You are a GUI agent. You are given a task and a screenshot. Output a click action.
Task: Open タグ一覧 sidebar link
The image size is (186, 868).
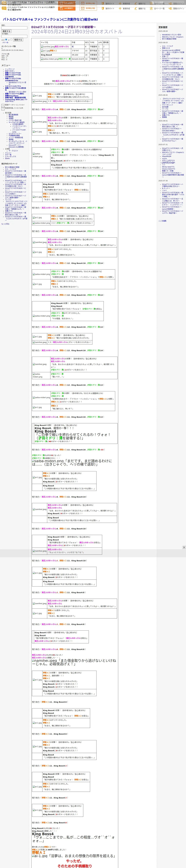8,155
